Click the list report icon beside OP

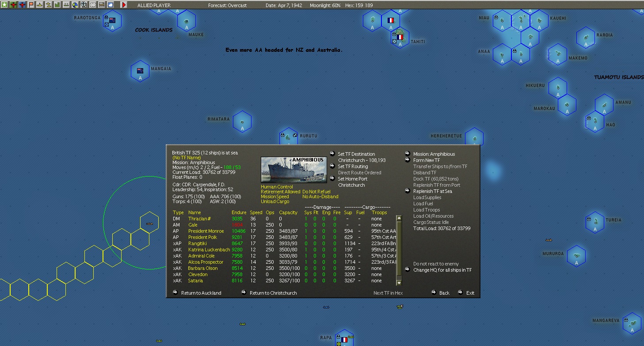[102, 4]
